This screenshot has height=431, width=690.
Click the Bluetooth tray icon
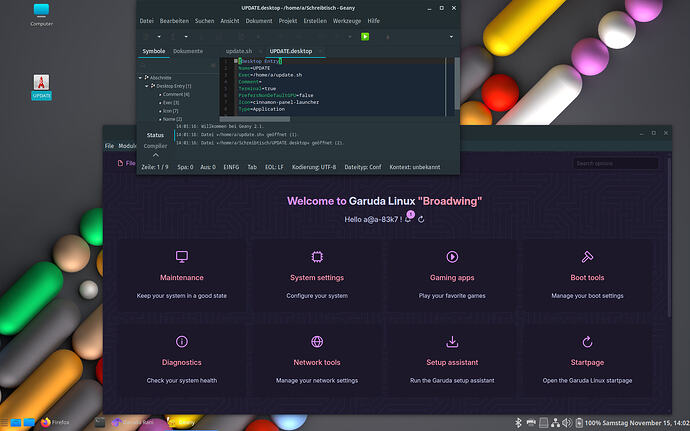(x=518, y=423)
